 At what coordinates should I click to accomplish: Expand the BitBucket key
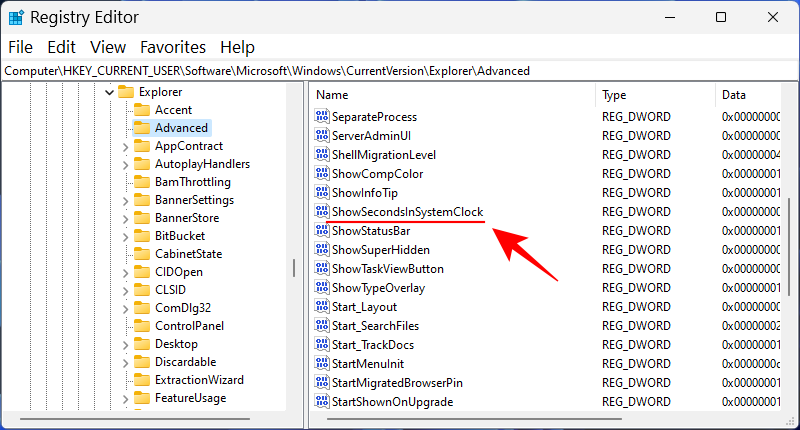[x=126, y=237]
